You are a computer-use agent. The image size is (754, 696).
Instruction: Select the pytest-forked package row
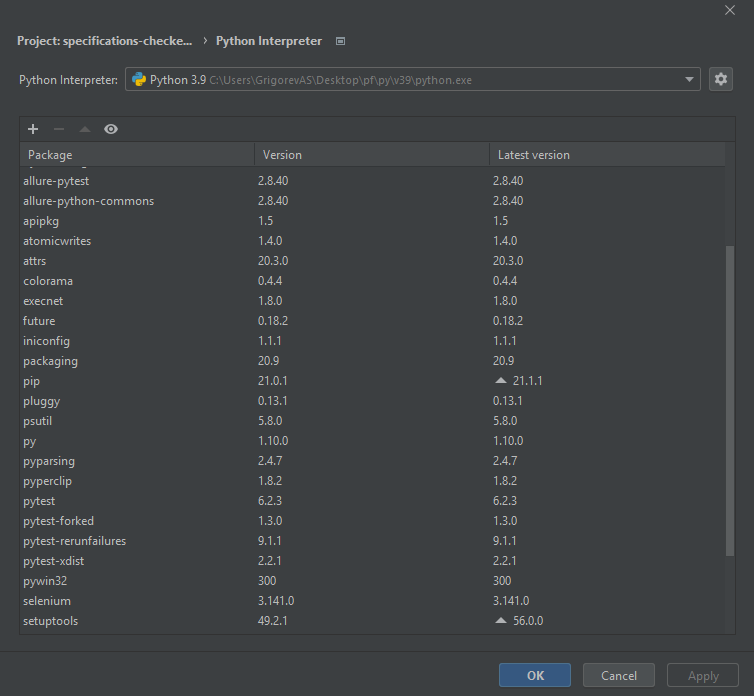coord(372,521)
